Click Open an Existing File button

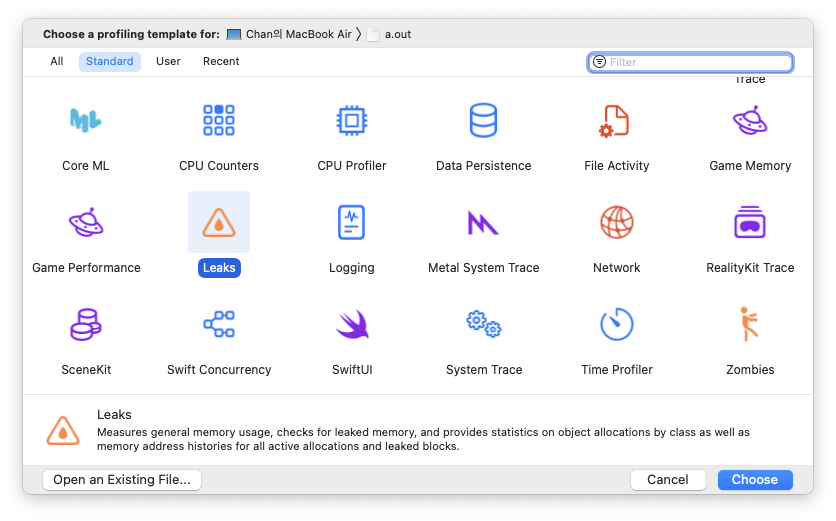click(122, 479)
